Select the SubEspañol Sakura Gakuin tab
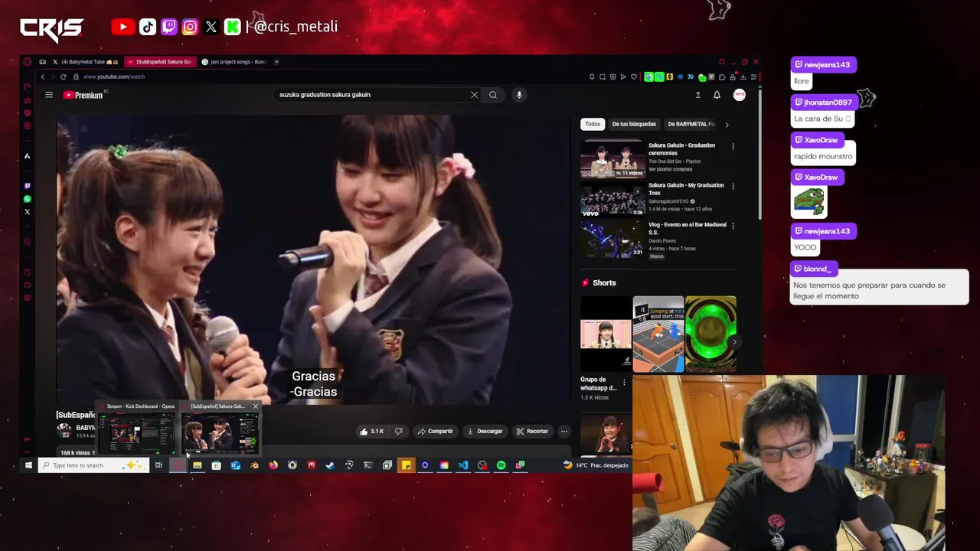This screenshot has height=551, width=980. click(x=159, y=62)
